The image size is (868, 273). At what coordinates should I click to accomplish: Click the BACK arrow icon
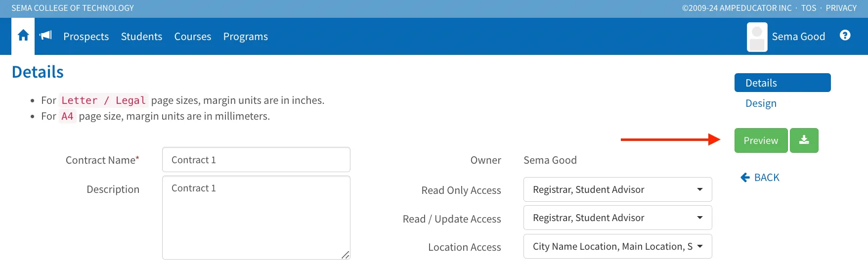coord(745,178)
